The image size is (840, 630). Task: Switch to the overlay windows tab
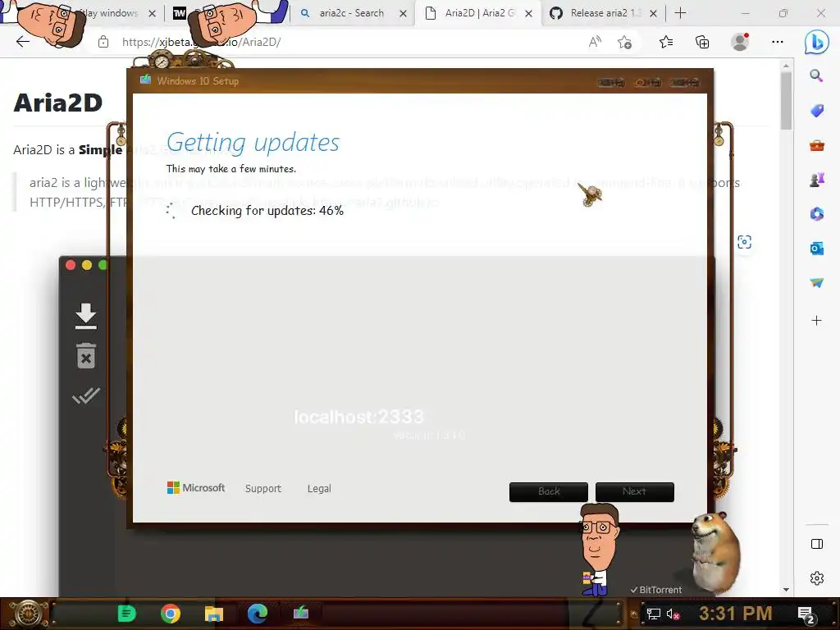pos(110,13)
